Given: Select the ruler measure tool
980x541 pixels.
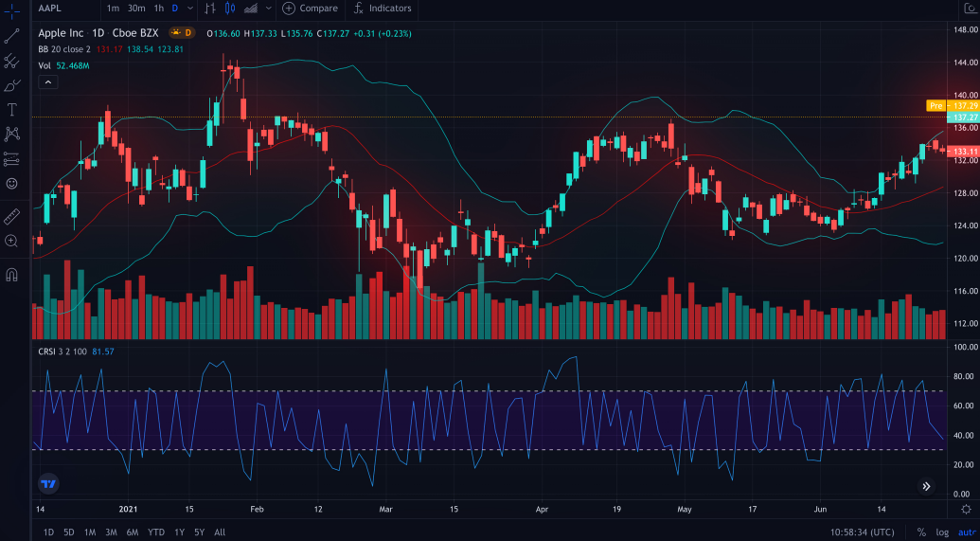Looking at the screenshot, I should [x=12, y=216].
